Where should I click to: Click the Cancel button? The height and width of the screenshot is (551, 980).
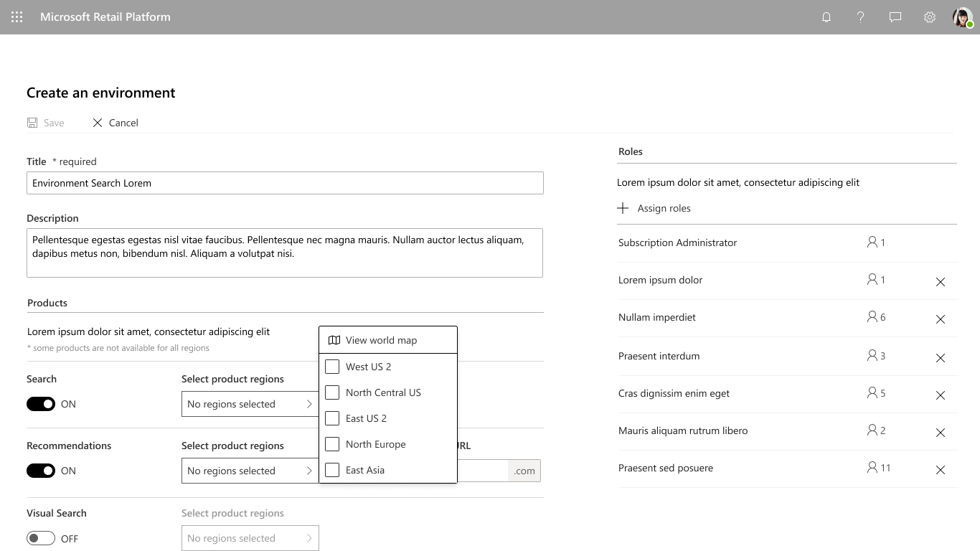pyautogui.click(x=116, y=123)
